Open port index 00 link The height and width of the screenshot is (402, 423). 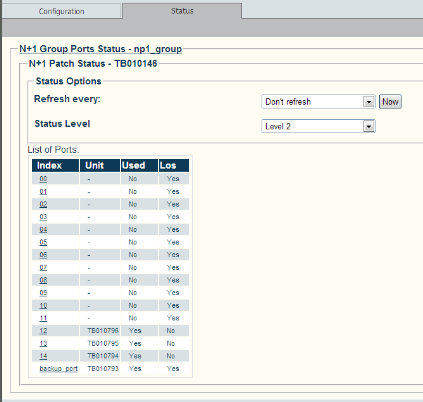pyautogui.click(x=43, y=179)
